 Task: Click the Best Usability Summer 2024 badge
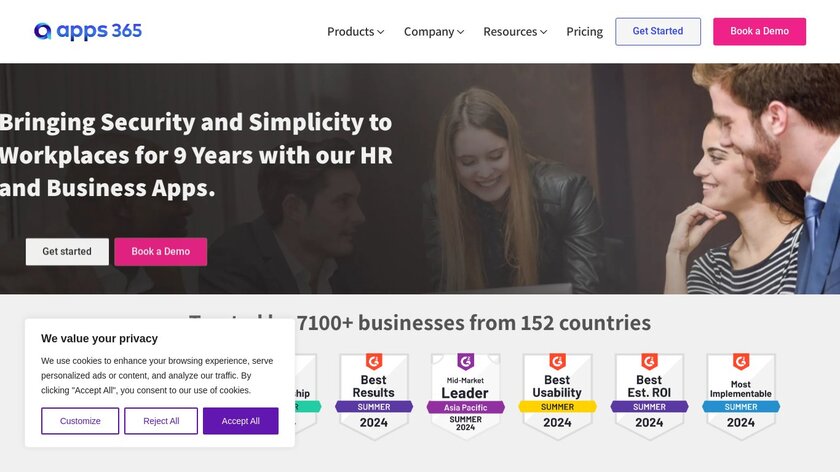coord(557,396)
